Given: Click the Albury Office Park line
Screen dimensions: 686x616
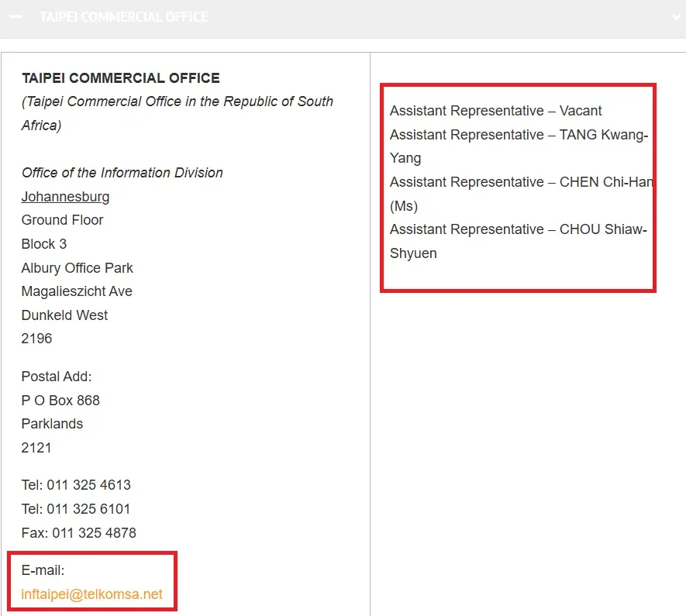Looking at the screenshot, I should coord(78,267).
